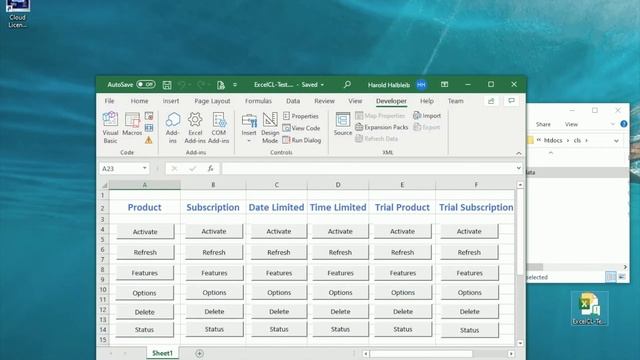Image resolution: width=640 pixels, height=360 pixels.
Task: Click the Search magnifier icon
Action: tap(347, 84)
